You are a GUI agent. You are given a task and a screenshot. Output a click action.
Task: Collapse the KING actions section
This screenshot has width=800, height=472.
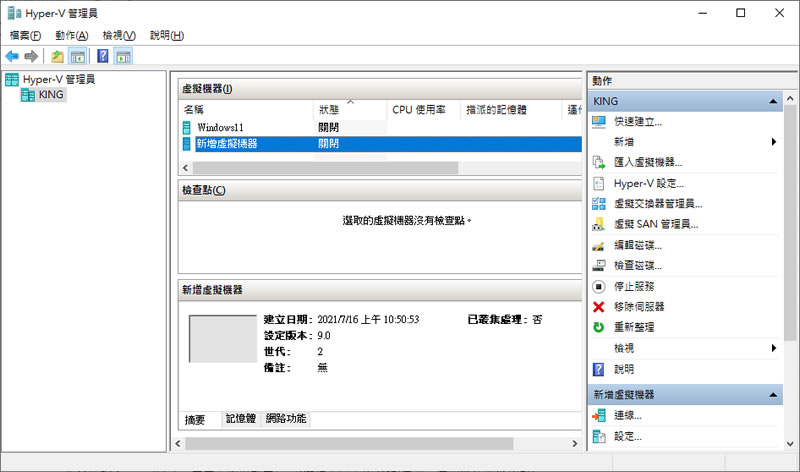tap(773, 102)
